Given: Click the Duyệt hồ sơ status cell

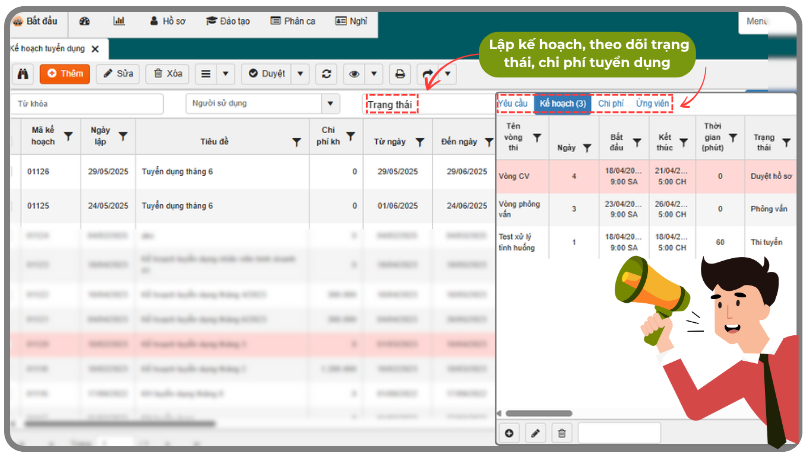Looking at the screenshot, I should pyautogui.click(x=771, y=176).
